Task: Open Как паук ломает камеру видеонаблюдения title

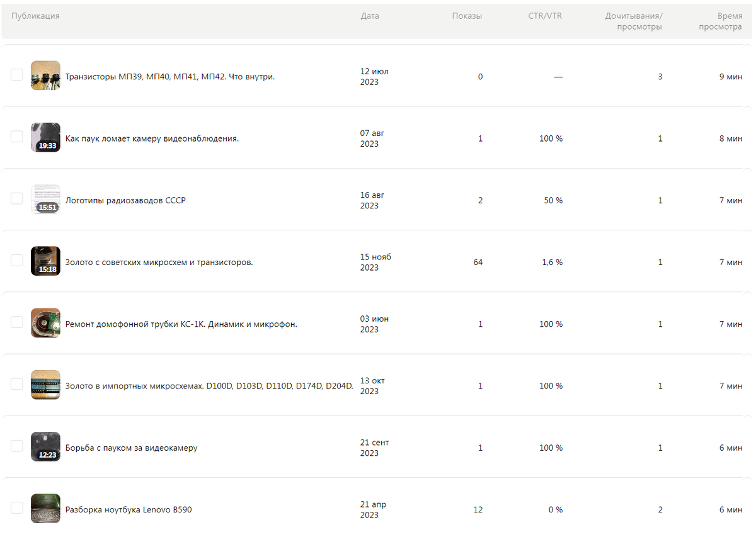Action: click(152, 138)
